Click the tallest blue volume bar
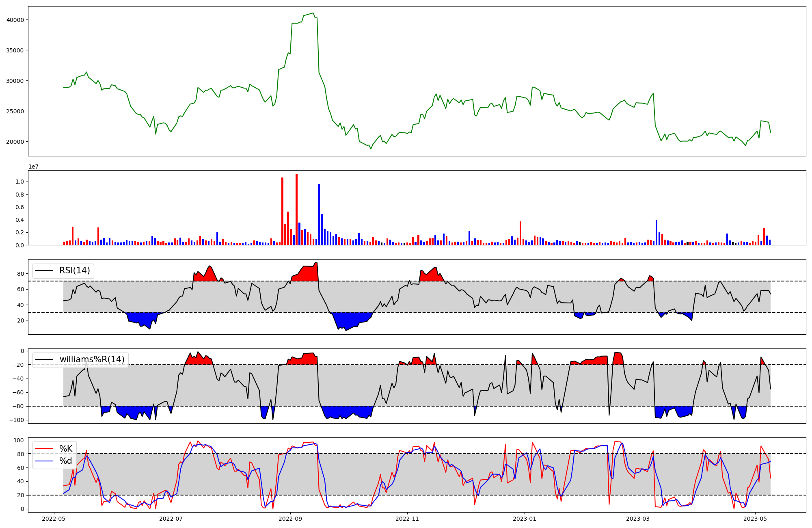This screenshot has width=812, height=528. pyautogui.click(x=319, y=214)
